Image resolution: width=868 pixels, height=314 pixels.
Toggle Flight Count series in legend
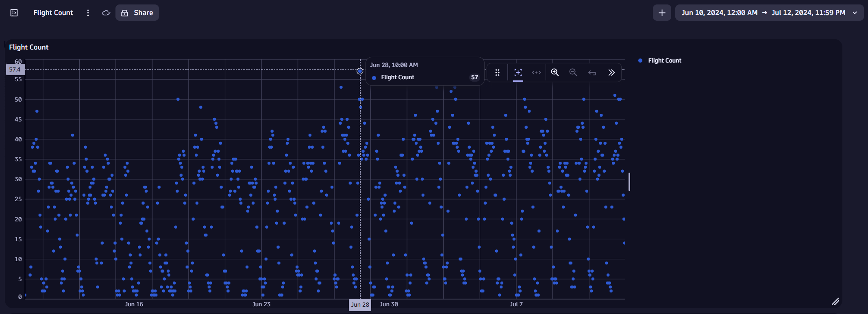[x=660, y=61]
